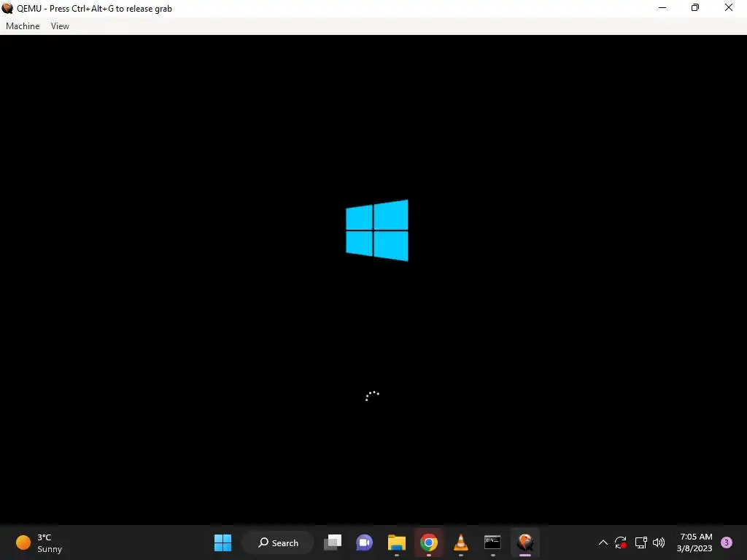
Task: Switch to the Command Prompt taskbar icon
Action: point(492,542)
